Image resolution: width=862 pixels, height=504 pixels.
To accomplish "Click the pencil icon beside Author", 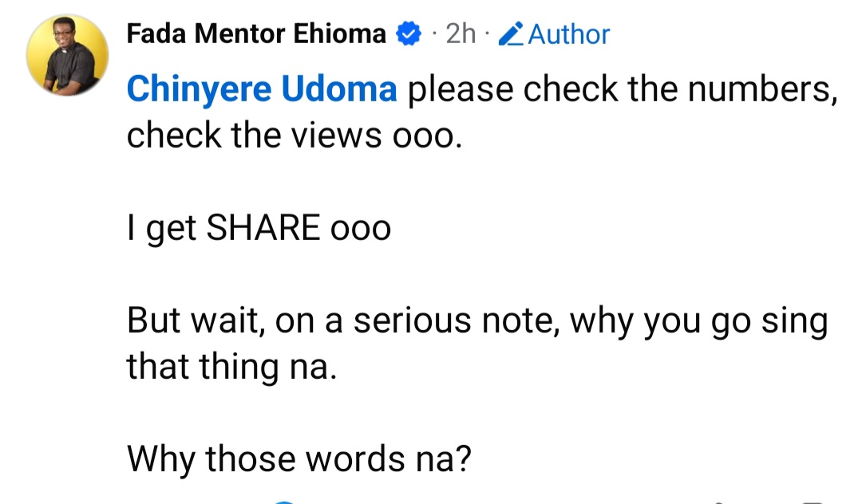I will click(x=511, y=34).
